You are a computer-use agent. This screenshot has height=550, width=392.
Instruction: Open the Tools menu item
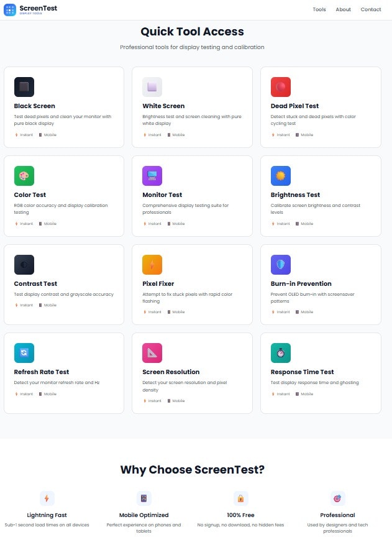tap(319, 9)
